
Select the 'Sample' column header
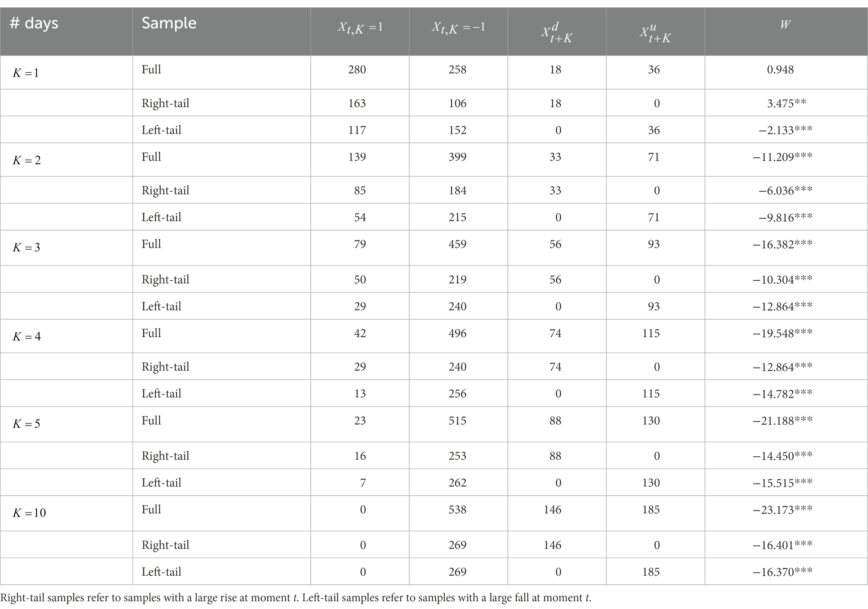169,23
